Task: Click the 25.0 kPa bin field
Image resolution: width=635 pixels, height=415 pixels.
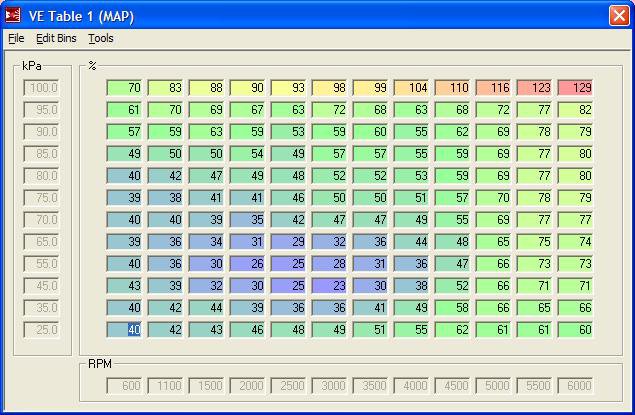Action: click(x=42, y=329)
